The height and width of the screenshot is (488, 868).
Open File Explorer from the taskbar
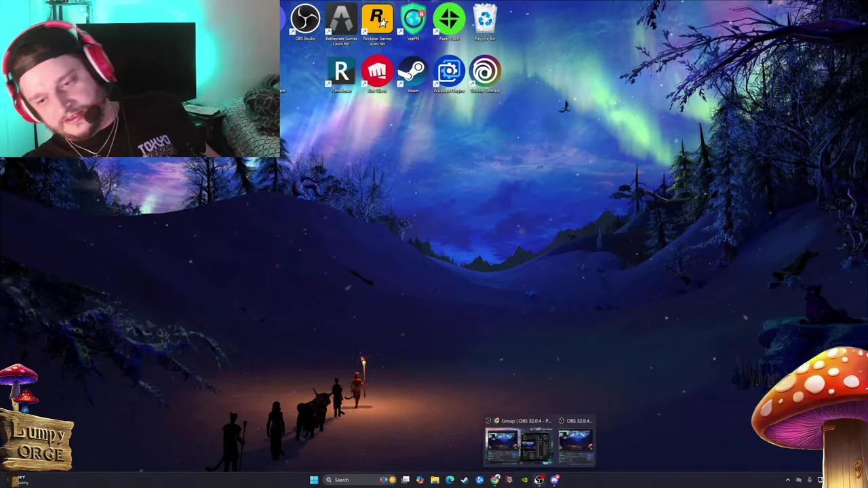coord(435,480)
